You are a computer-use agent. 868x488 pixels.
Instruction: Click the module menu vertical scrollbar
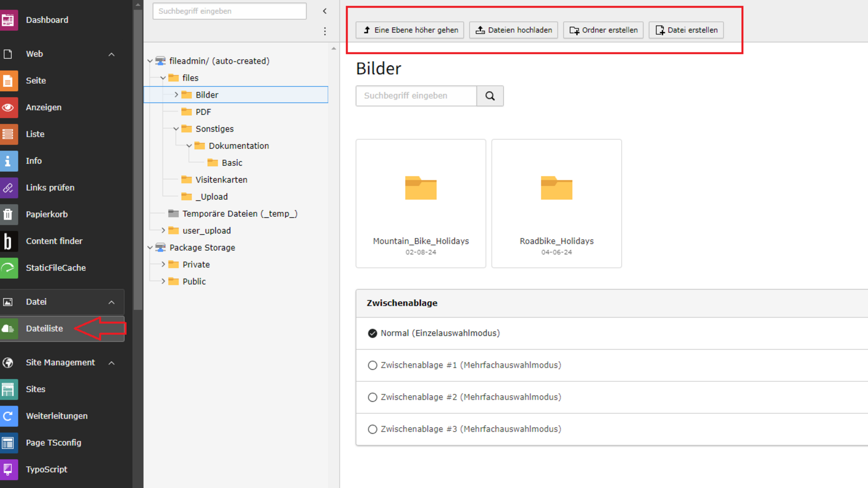pos(138,158)
